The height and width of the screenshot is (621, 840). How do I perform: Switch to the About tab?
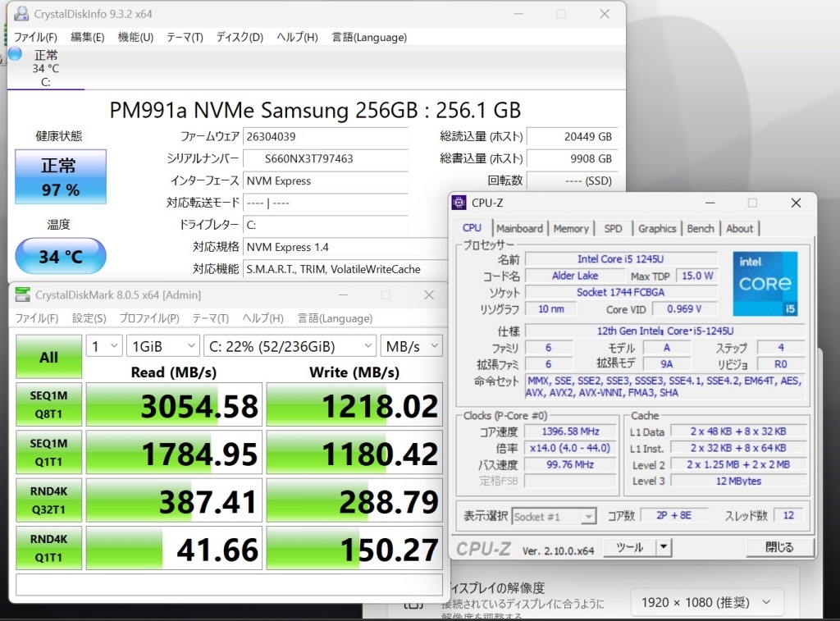pos(740,228)
